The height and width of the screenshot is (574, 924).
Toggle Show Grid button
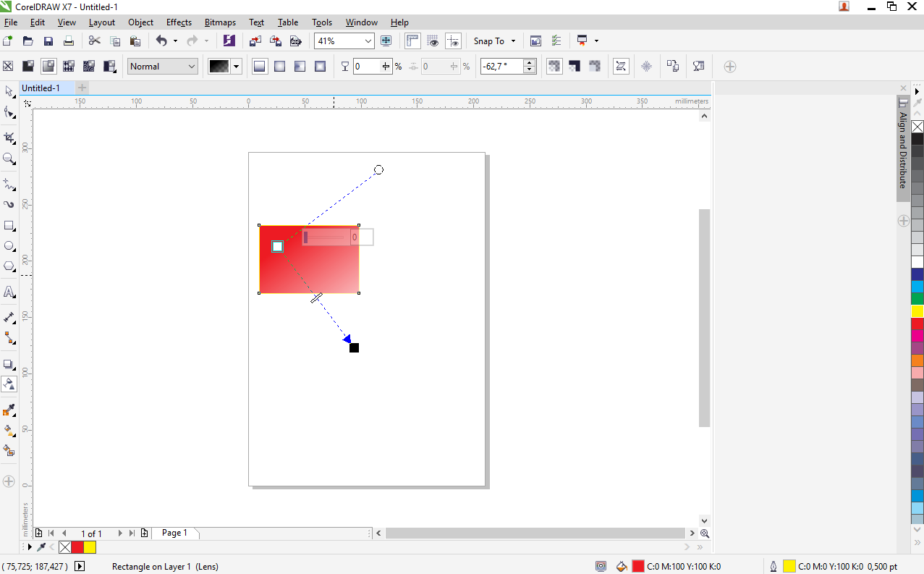click(433, 41)
